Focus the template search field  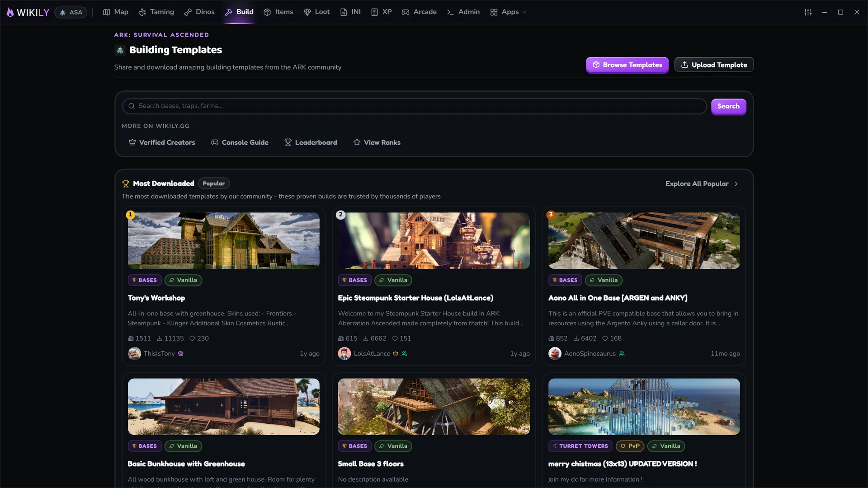click(414, 106)
